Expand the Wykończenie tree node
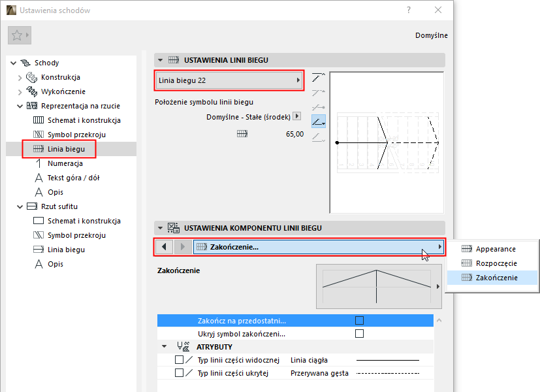The width and height of the screenshot is (540, 392). 20,92
